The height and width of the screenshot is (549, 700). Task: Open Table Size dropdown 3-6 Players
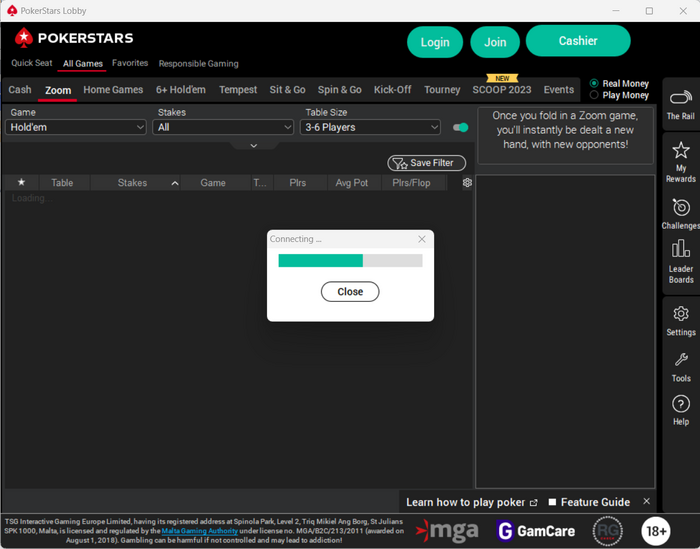[370, 127]
